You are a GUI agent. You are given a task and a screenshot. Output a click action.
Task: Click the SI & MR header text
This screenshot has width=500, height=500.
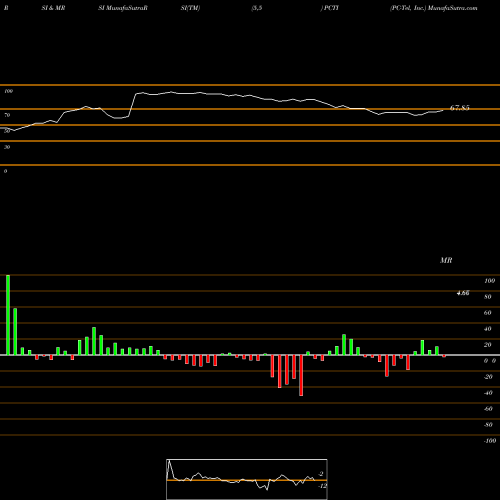[53, 8]
